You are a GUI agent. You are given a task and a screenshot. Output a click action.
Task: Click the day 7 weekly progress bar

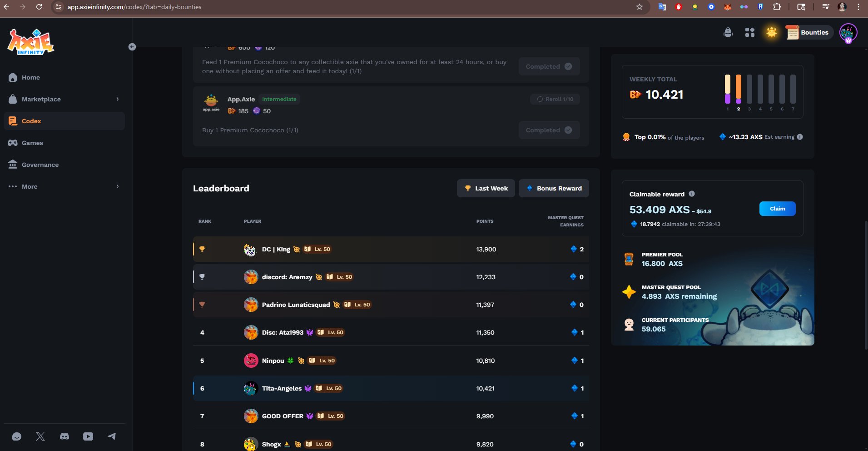point(793,89)
